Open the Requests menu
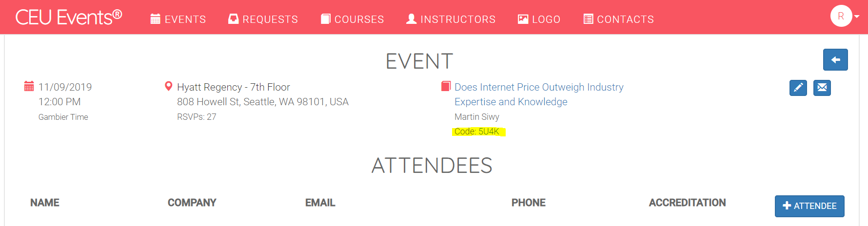This screenshot has height=226, width=868. 263,19
